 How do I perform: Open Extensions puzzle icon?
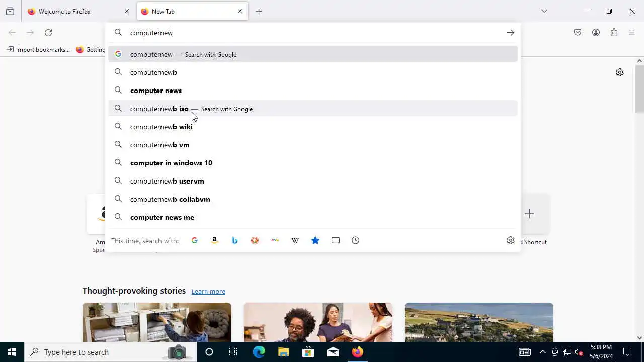click(614, 33)
